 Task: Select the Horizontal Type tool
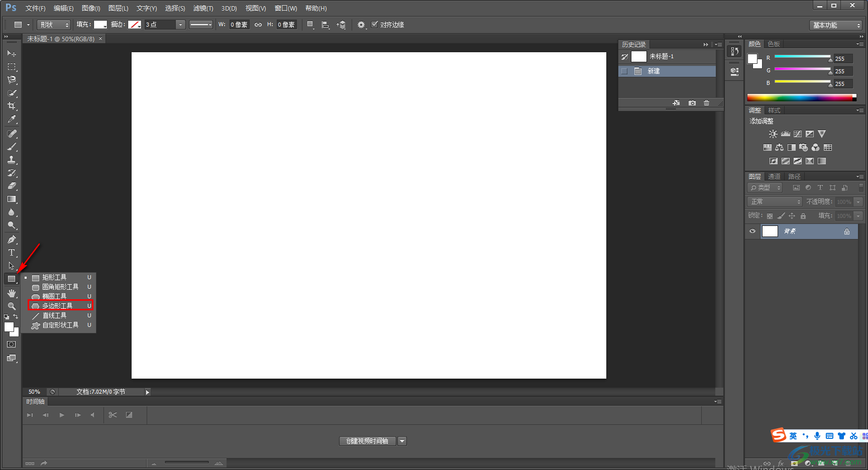click(11, 253)
